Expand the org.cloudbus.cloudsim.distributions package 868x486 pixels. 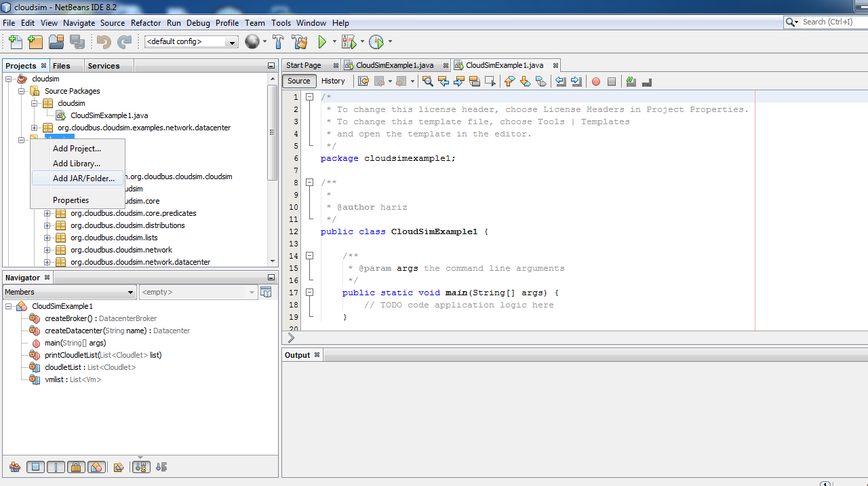47,225
